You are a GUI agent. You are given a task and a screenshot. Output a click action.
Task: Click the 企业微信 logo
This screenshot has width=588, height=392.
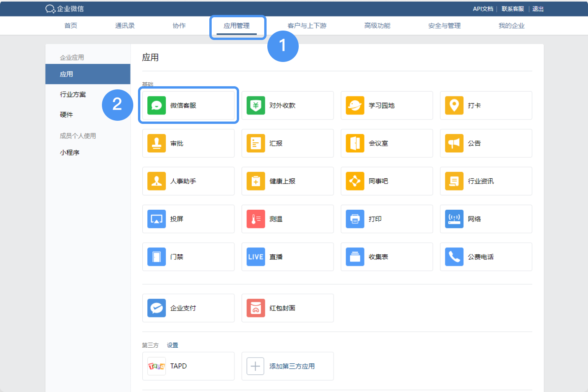point(64,9)
